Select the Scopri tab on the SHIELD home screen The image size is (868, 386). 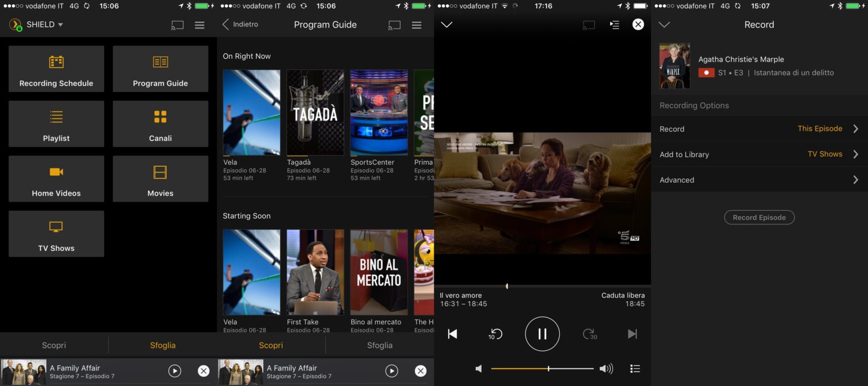tap(54, 345)
